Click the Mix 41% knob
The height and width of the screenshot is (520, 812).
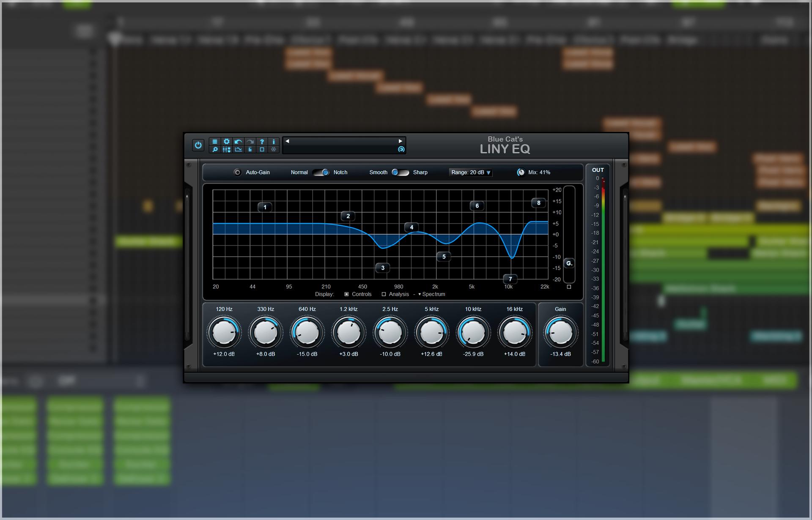(x=521, y=172)
